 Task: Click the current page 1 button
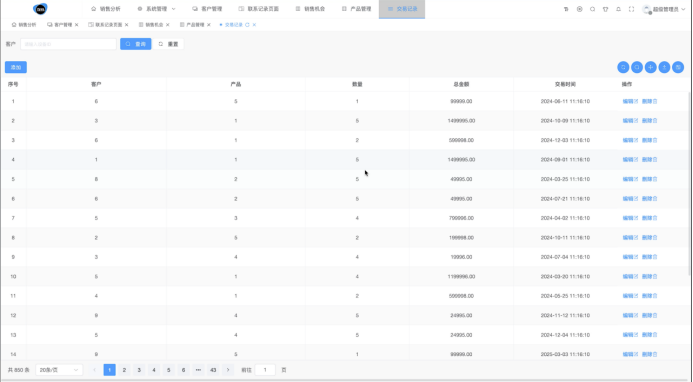[110, 370]
